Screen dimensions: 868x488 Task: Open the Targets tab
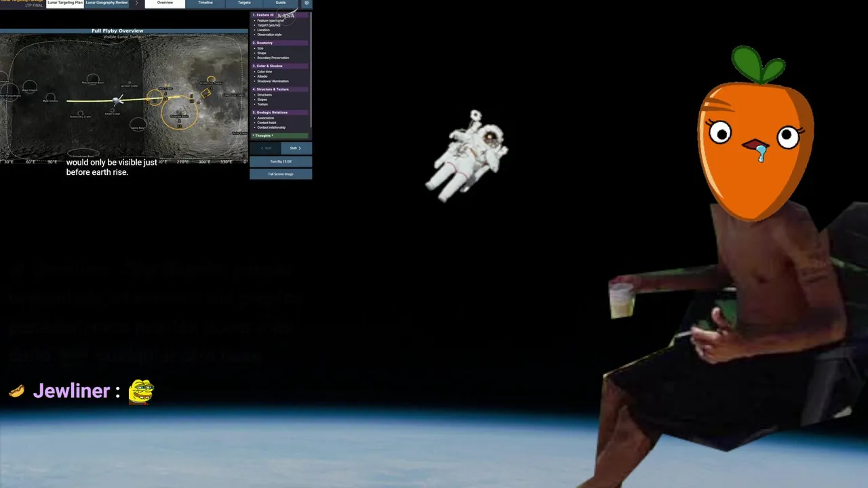(x=244, y=3)
